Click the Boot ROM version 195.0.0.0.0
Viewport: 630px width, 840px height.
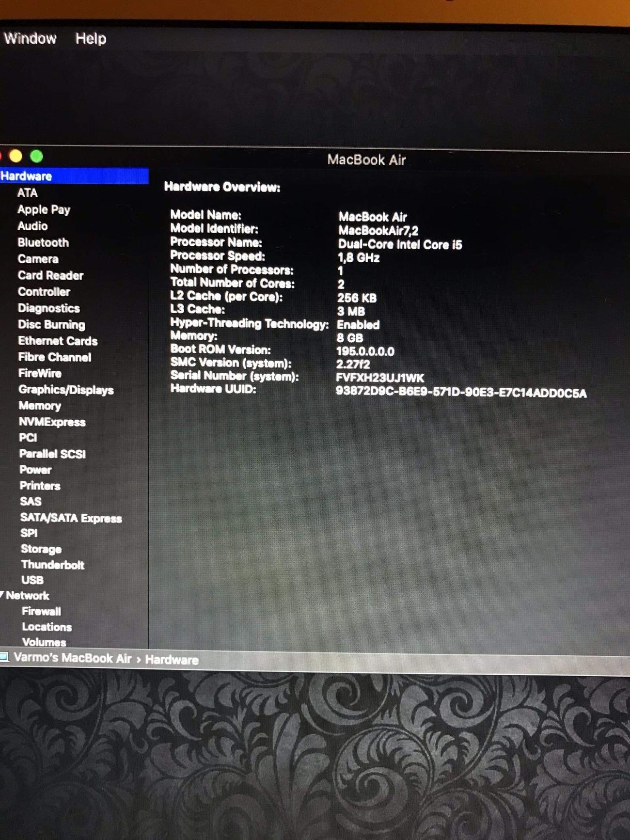(365, 351)
